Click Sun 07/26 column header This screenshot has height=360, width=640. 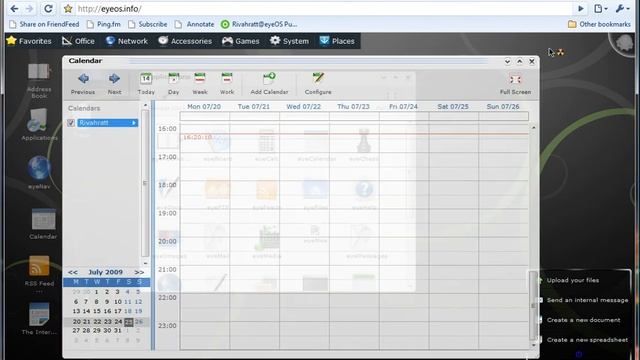503,107
